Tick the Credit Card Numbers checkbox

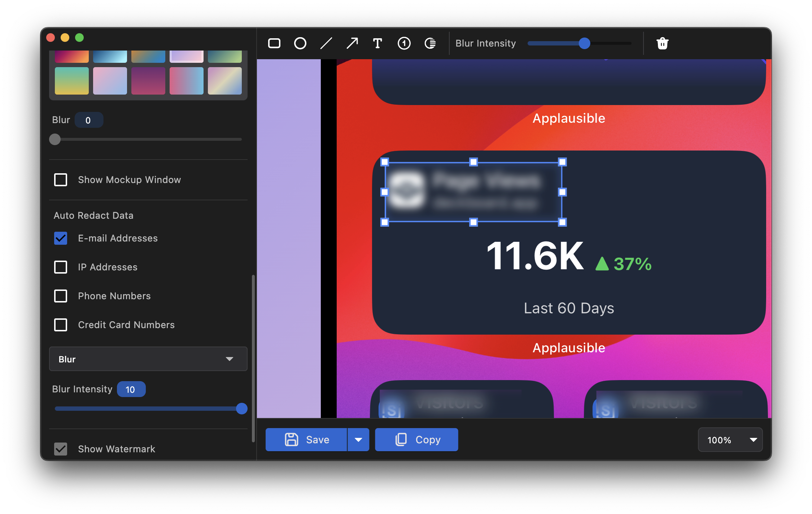(x=61, y=325)
